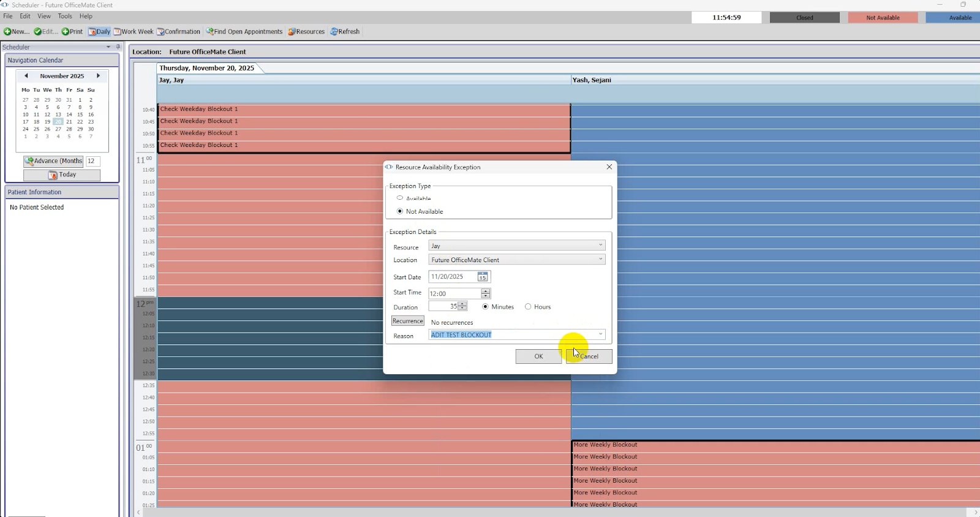Open the Confirmation tool
The width and height of the screenshot is (980, 517).
(x=178, y=32)
